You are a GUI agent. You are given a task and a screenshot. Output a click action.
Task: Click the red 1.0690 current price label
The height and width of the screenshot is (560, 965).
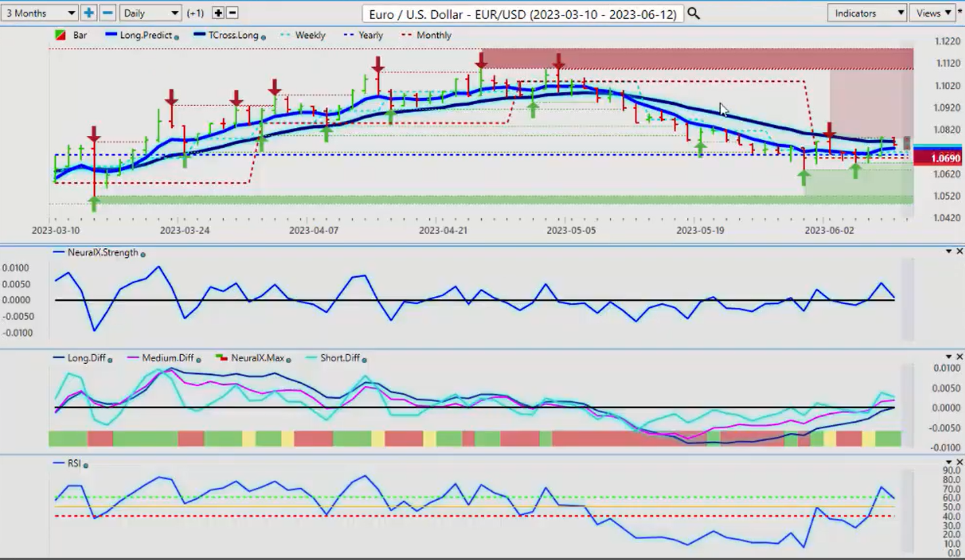(937, 158)
